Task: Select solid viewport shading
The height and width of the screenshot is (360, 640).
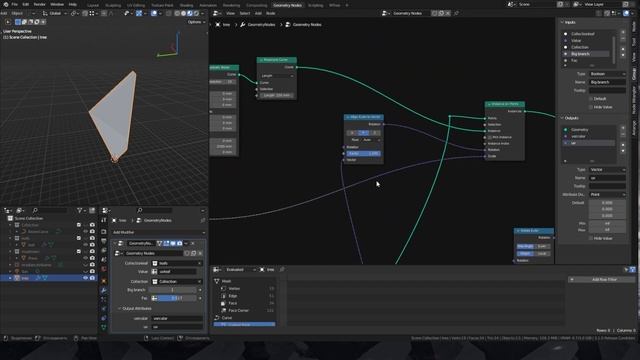Action: (x=183, y=13)
